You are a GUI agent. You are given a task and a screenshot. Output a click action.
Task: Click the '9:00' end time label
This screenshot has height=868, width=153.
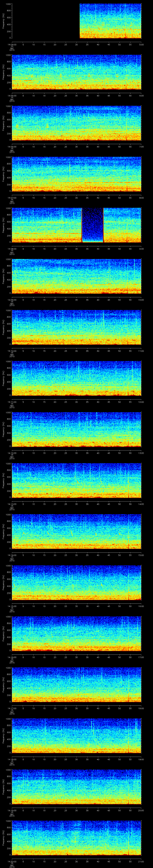pos(141,249)
